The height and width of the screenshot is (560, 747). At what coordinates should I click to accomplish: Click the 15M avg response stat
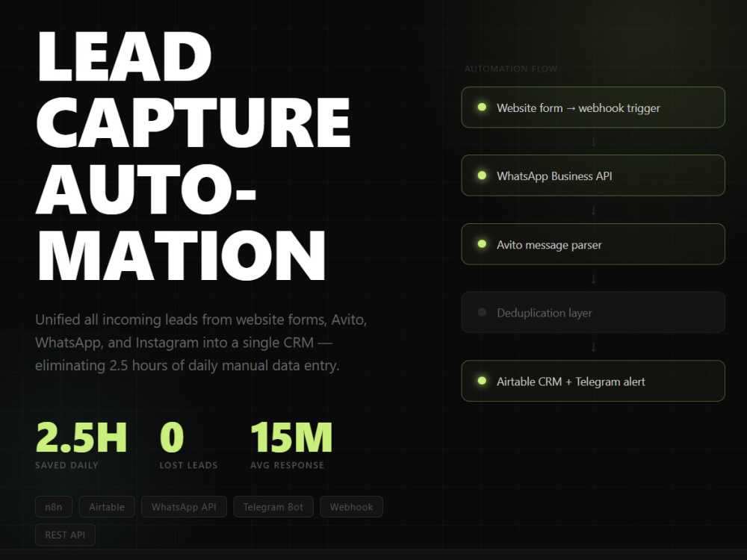point(291,446)
